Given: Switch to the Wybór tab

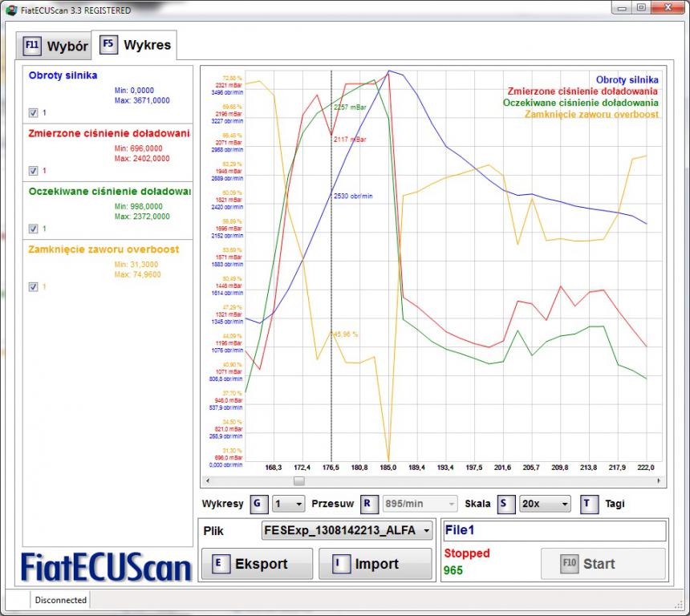Looking at the screenshot, I should click(54, 46).
